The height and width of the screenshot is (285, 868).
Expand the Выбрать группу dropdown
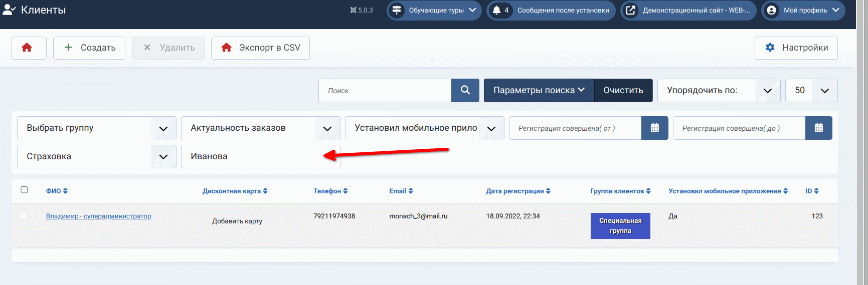pos(96,128)
